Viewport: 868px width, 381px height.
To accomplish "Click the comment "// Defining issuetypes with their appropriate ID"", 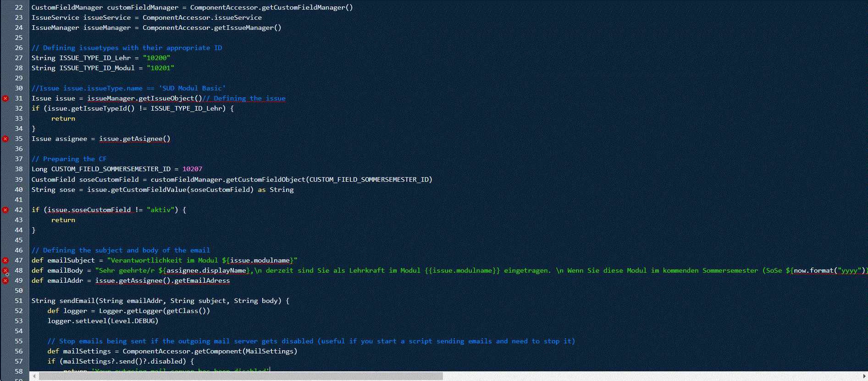I will [127, 48].
